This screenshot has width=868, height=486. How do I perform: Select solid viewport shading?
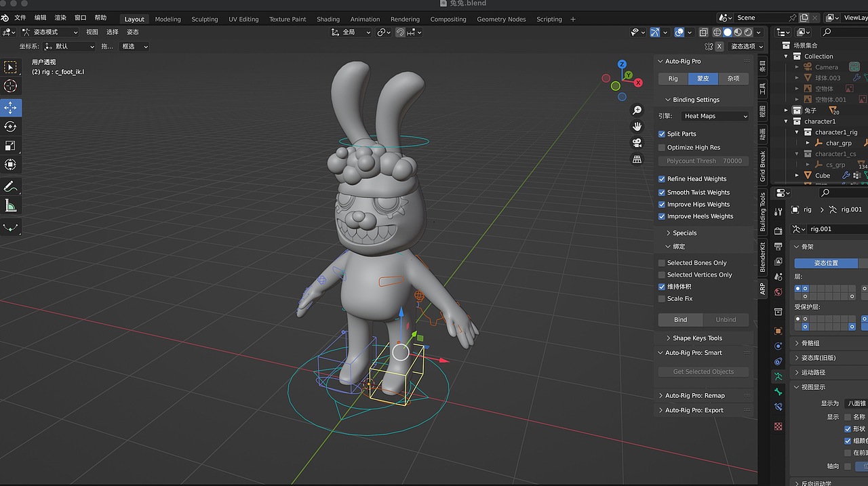(x=728, y=32)
